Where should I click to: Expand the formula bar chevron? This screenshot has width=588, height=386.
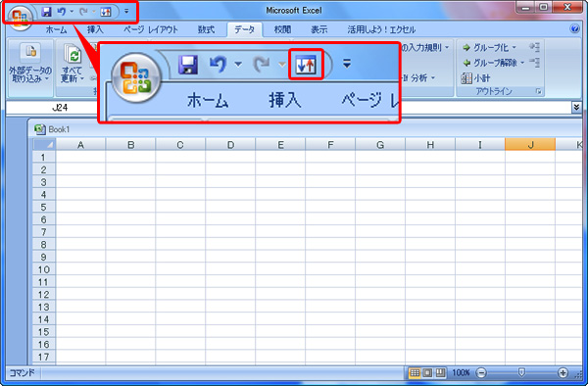tap(576, 108)
